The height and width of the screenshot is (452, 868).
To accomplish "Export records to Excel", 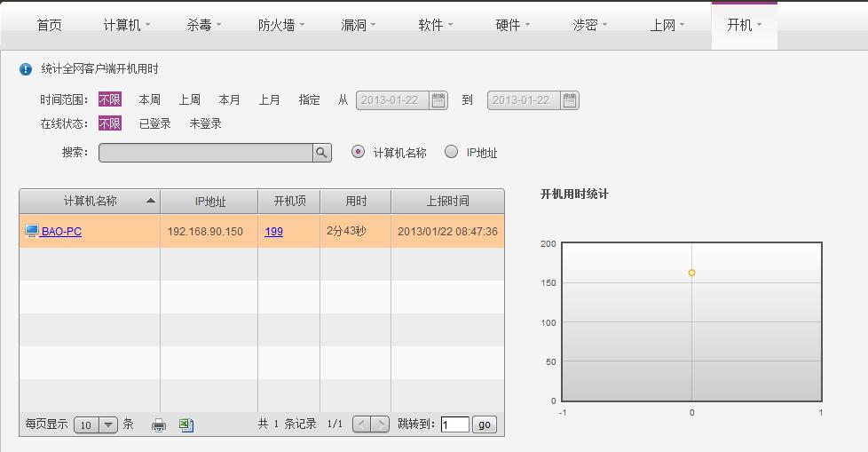I will click(186, 424).
